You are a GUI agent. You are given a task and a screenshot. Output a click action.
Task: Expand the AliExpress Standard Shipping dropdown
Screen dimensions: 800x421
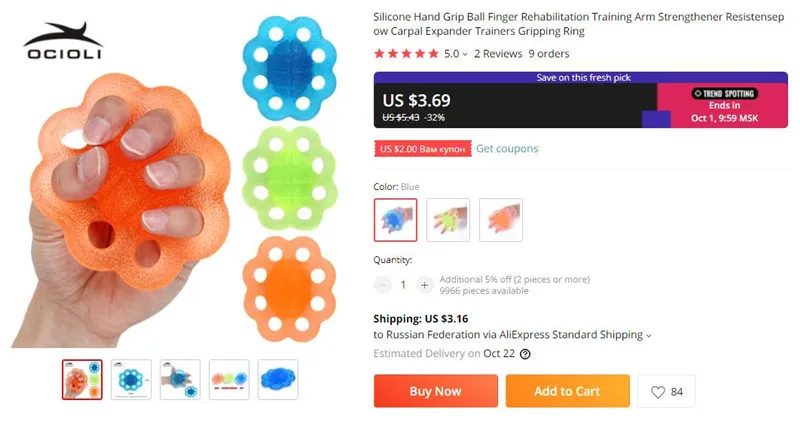[649, 336]
